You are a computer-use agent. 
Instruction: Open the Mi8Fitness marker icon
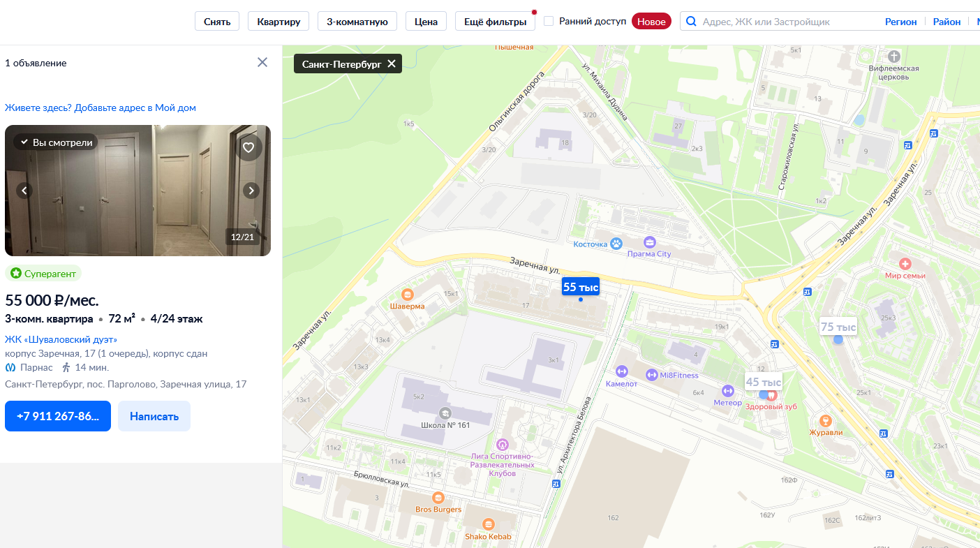[652, 375]
